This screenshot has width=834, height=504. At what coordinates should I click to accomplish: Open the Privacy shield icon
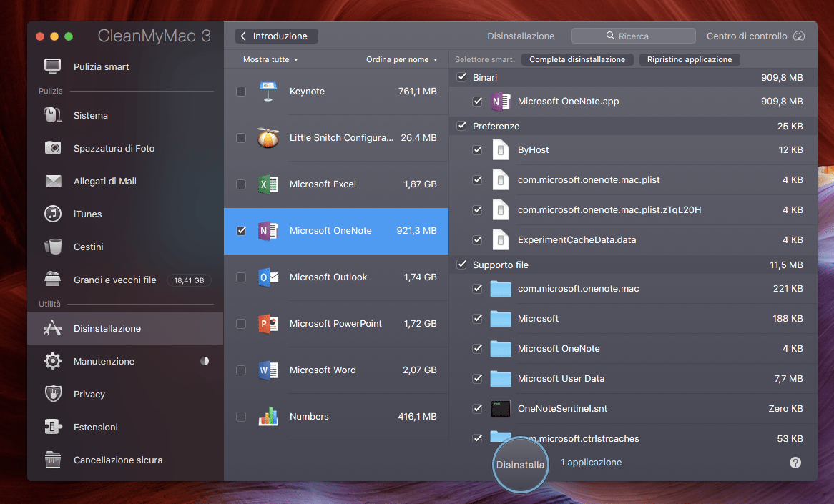click(x=53, y=394)
